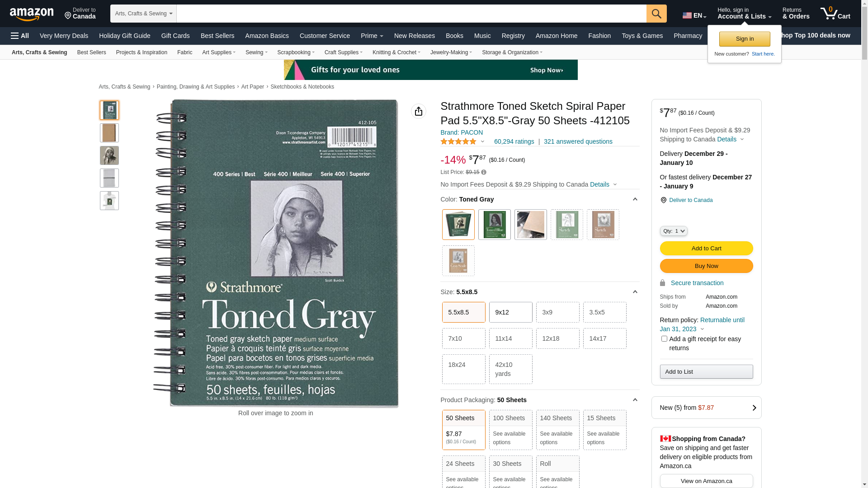The image size is (868, 488).
Task: Open the Arts, Crafts & Sewing search category dropdown
Action: click(143, 14)
